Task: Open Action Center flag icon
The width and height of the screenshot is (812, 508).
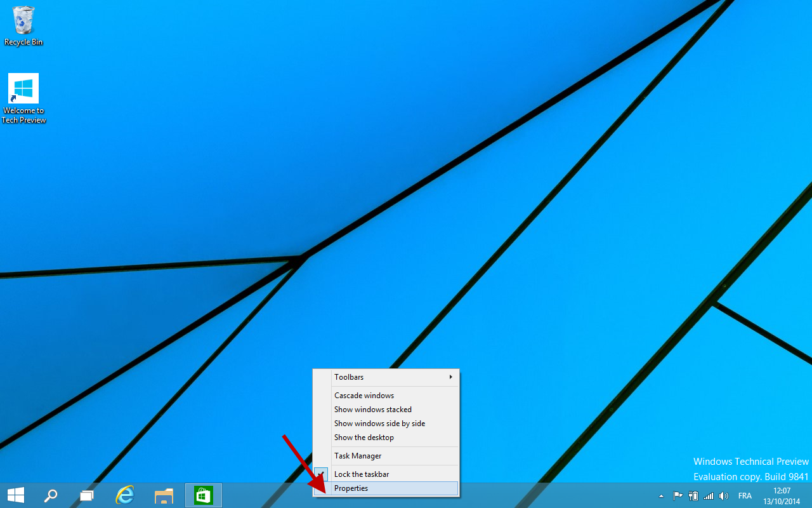Action: point(678,496)
